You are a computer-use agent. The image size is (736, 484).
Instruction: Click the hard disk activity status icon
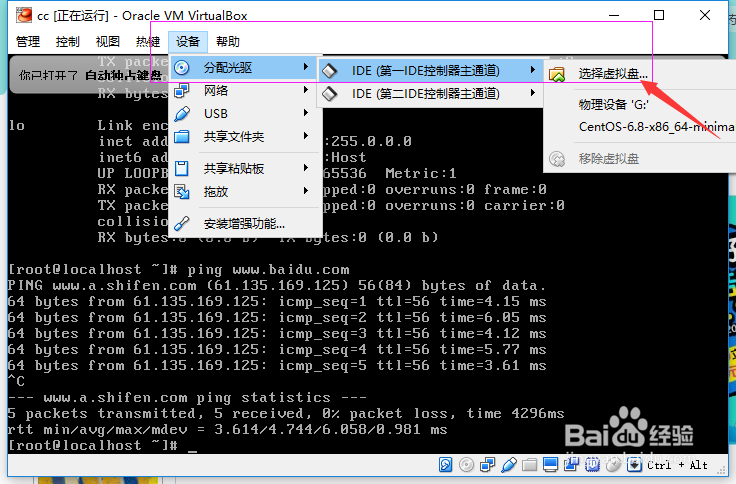tap(445, 465)
